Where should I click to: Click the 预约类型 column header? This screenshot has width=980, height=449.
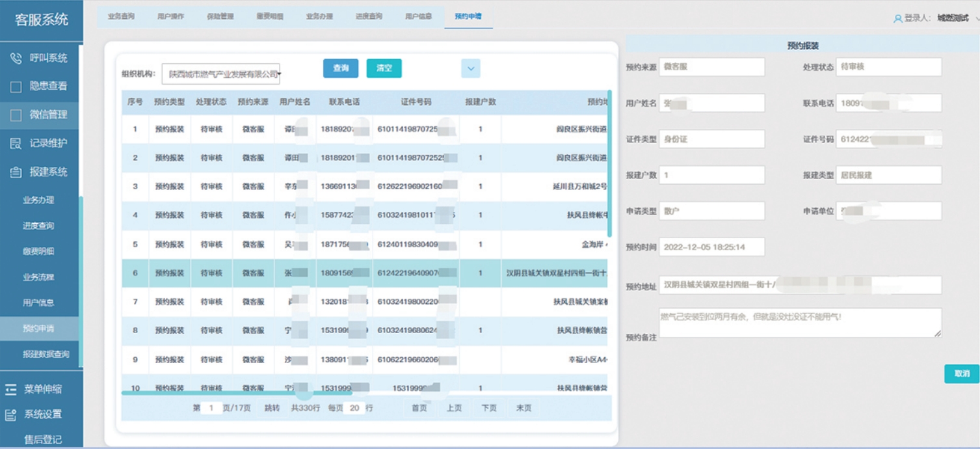click(170, 102)
